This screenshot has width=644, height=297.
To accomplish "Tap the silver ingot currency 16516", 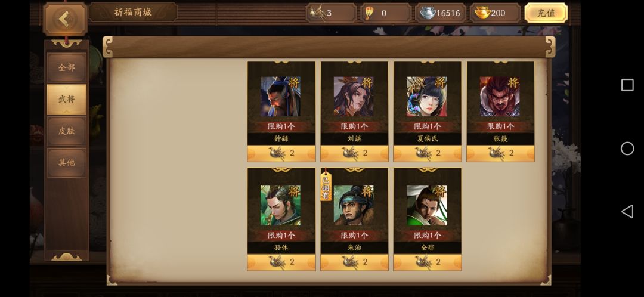I will (441, 13).
